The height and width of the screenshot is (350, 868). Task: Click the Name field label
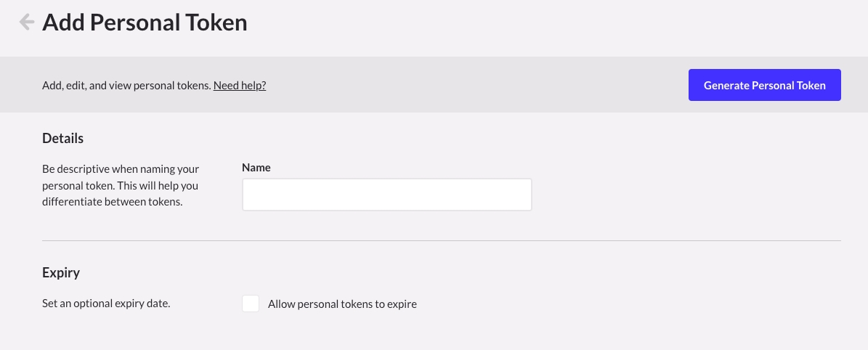[x=256, y=168]
